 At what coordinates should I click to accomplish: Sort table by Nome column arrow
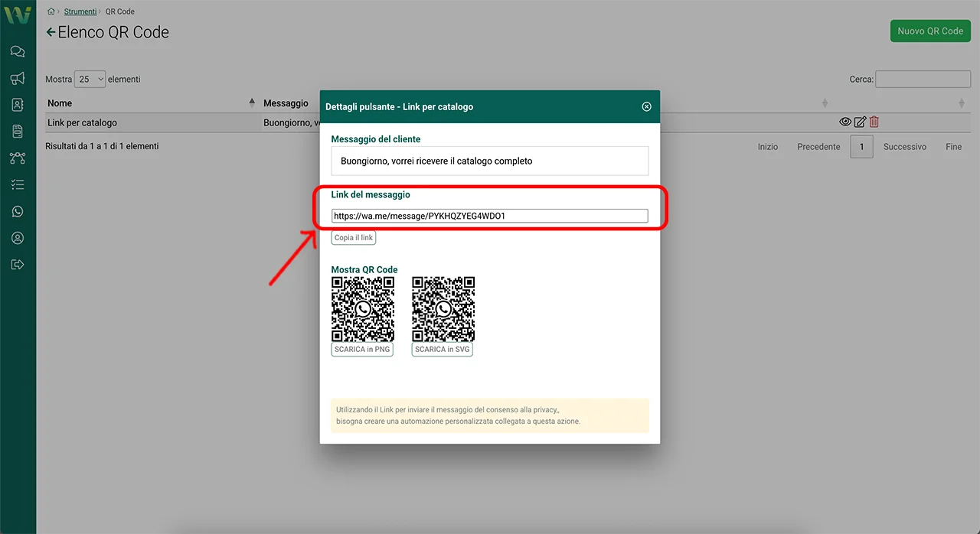252,103
